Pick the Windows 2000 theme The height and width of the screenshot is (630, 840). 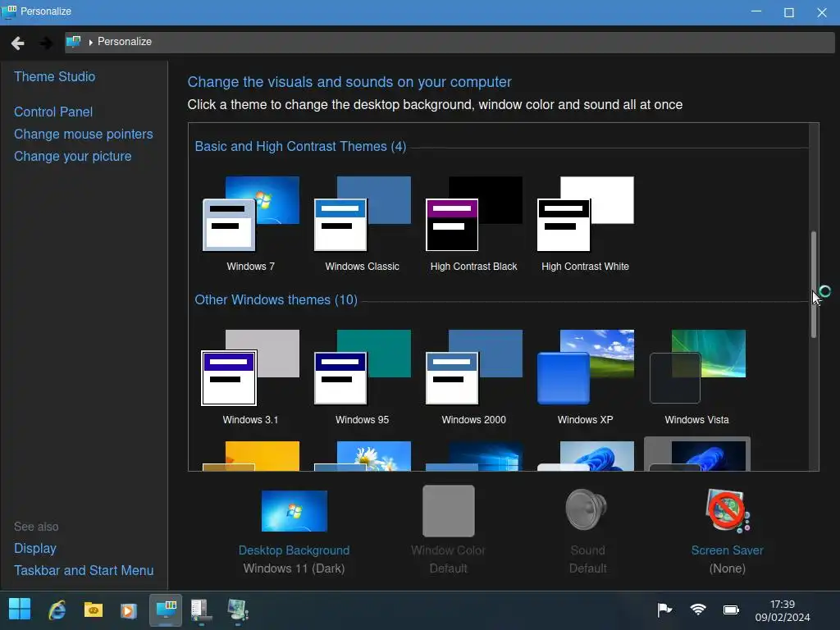tap(473, 377)
